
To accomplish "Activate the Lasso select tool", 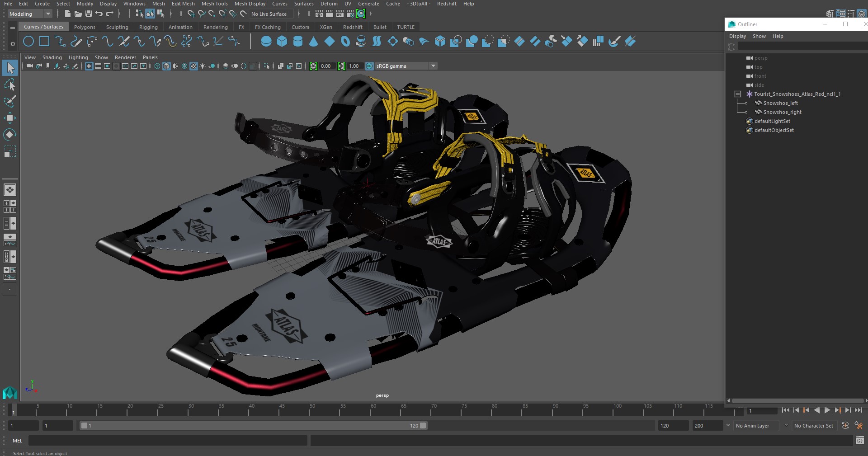I will coord(10,85).
